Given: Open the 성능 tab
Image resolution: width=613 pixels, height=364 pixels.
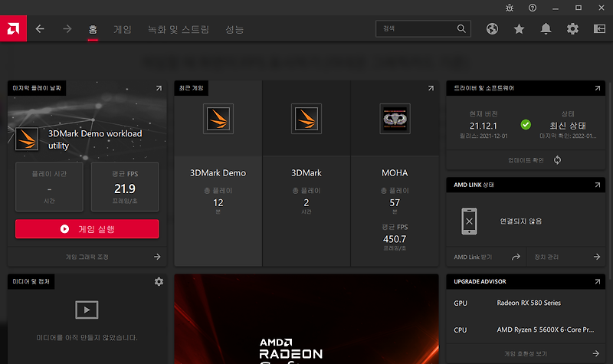Looking at the screenshot, I should (234, 29).
